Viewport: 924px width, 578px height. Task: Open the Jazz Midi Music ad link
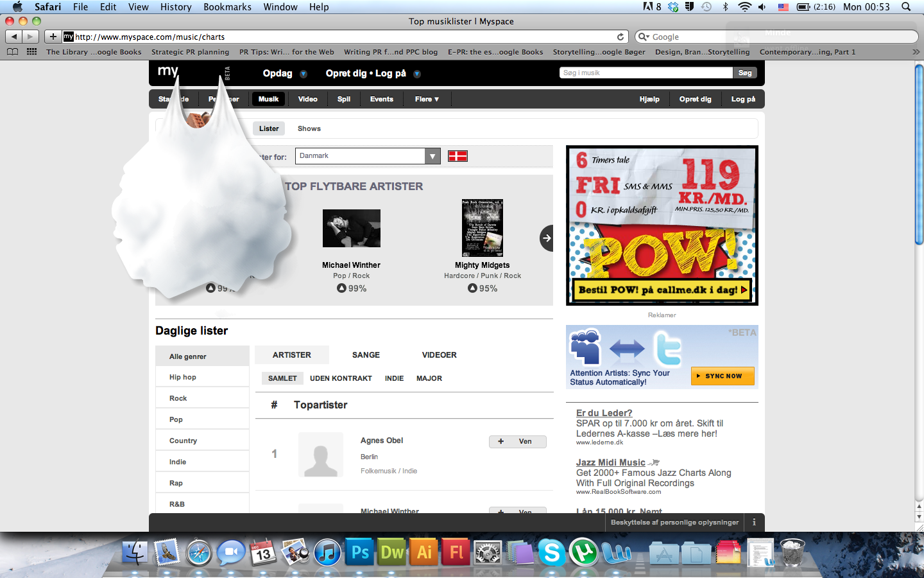click(611, 462)
